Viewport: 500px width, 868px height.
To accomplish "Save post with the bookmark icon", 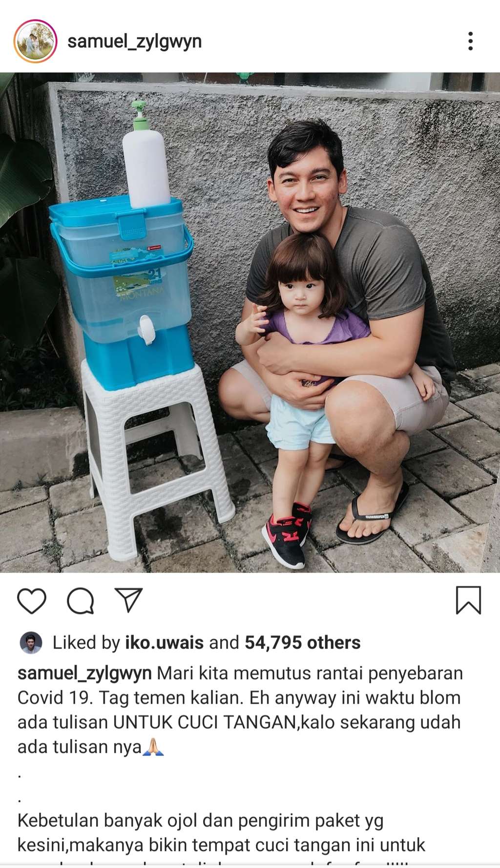I will [x=469, y=600].
